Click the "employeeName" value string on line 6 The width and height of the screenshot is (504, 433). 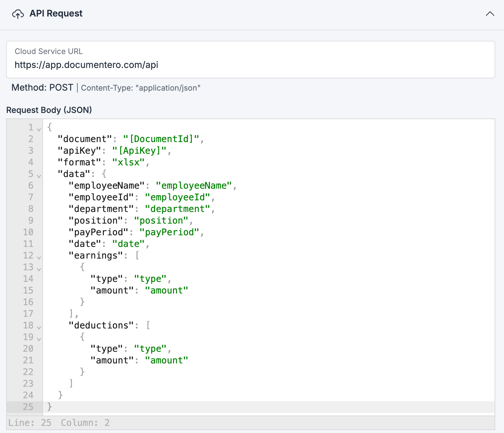pyautogui.click(x=194, y=185)
